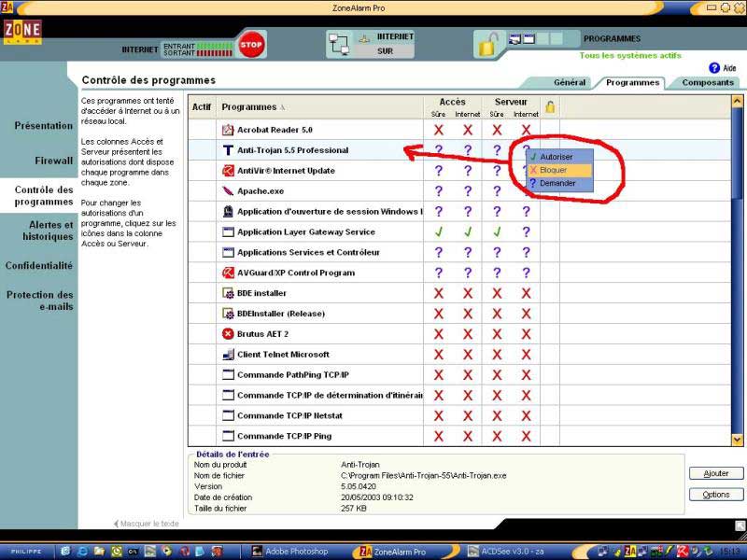Open AVGuard/XP Control Program Accès Internet menu

coord(468,273)
